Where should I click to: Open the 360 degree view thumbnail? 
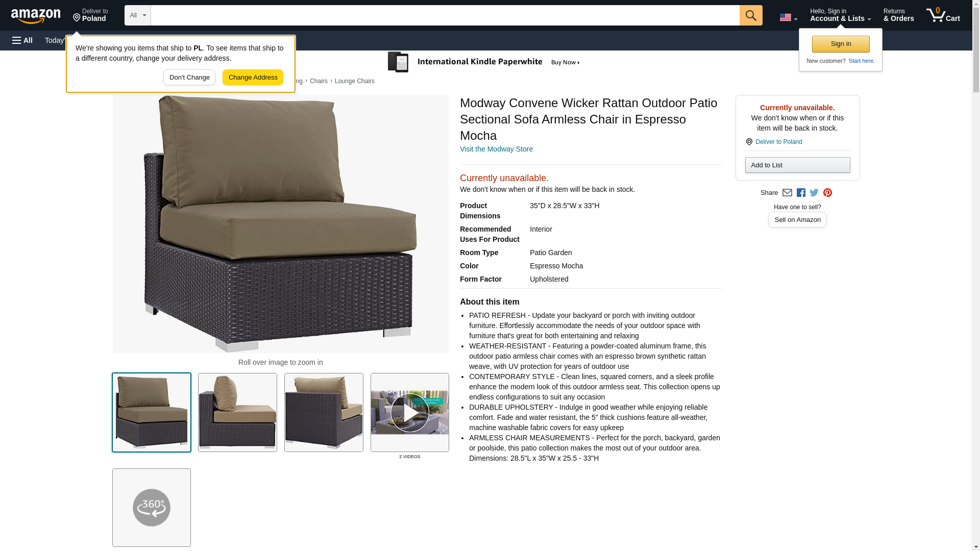click(152, 508)
